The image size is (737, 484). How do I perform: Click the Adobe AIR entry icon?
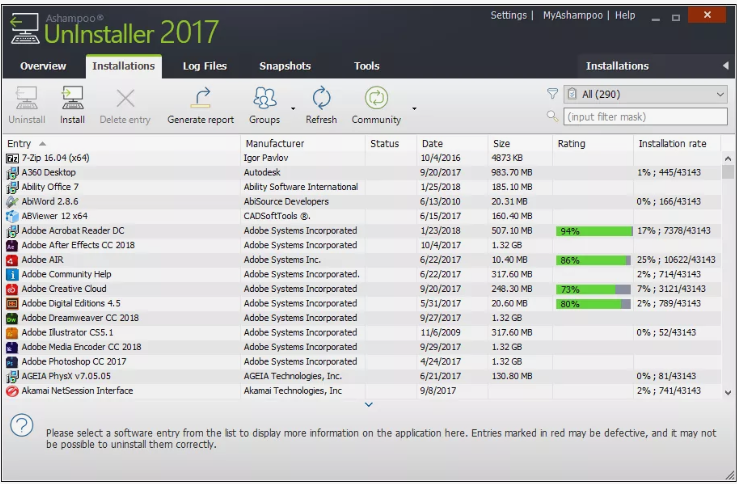click(12, 260)
